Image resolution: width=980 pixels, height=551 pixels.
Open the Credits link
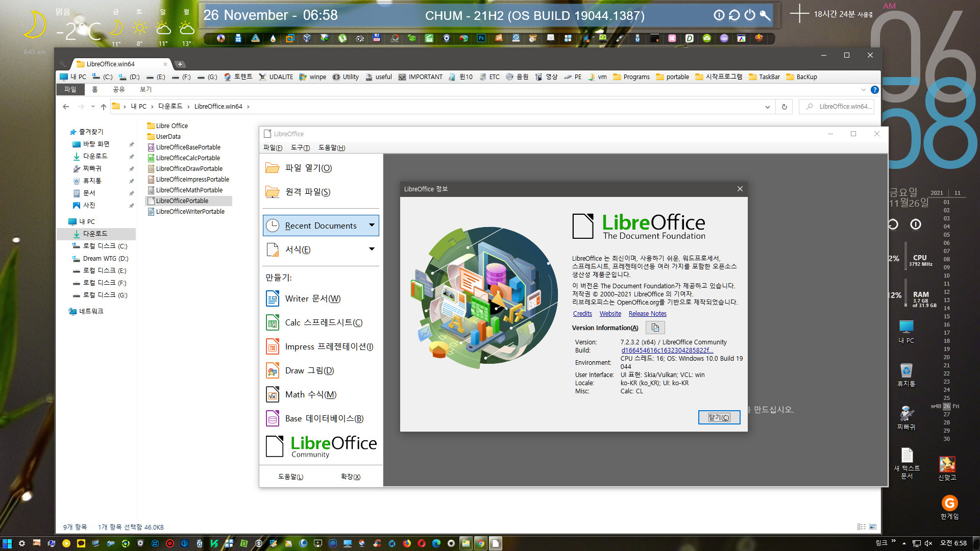(x=582, y=314)
